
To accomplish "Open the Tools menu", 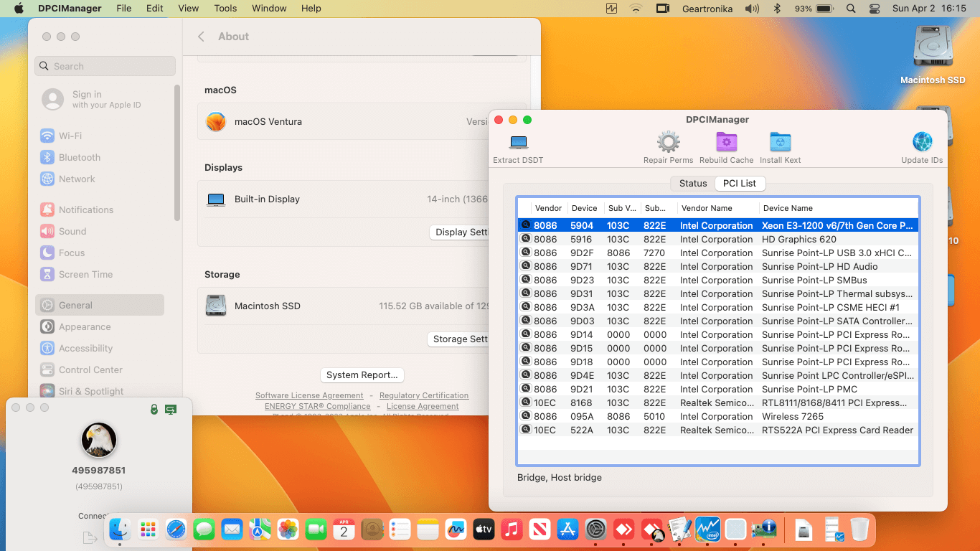I will [225, 9].
